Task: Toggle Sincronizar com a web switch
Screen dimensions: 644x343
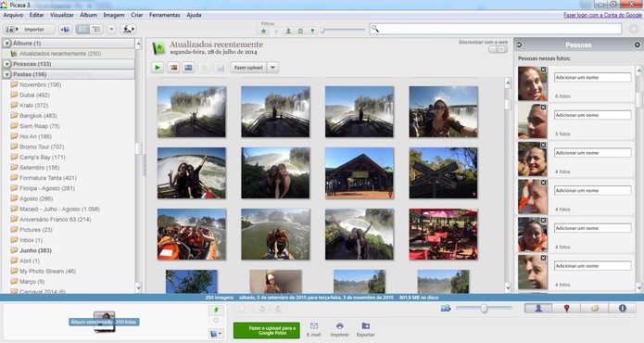Action: 498,49
